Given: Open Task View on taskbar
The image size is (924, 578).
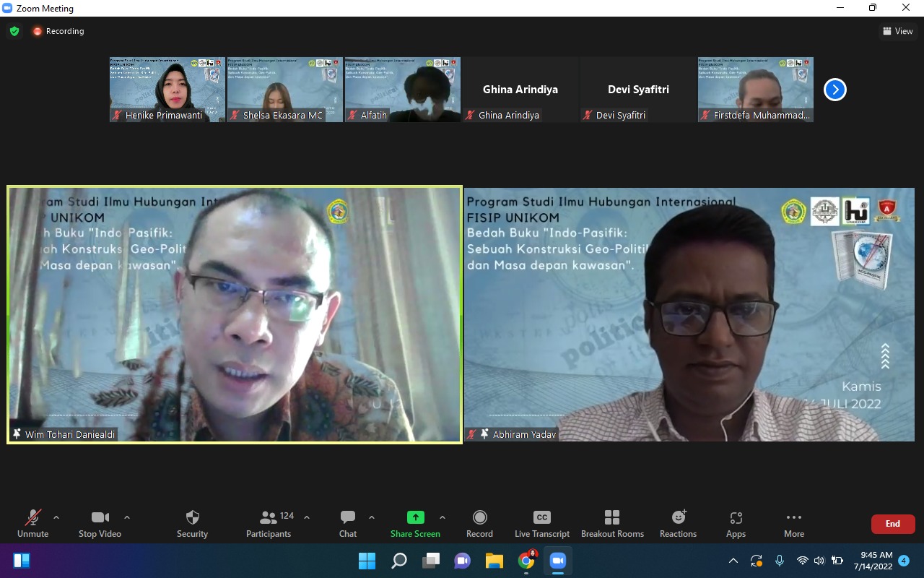Looking at the screenshot, I should pos(431,561).
